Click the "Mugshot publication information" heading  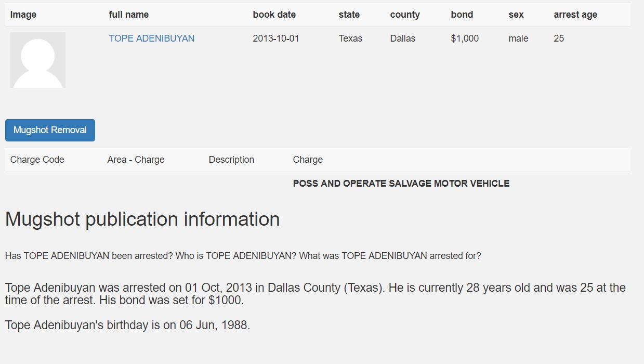tap(142, 219)
